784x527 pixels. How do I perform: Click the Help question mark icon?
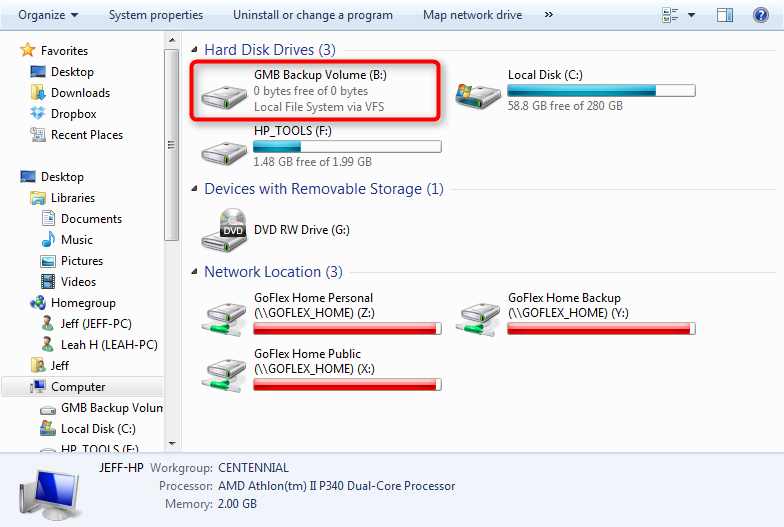(760, 15)
